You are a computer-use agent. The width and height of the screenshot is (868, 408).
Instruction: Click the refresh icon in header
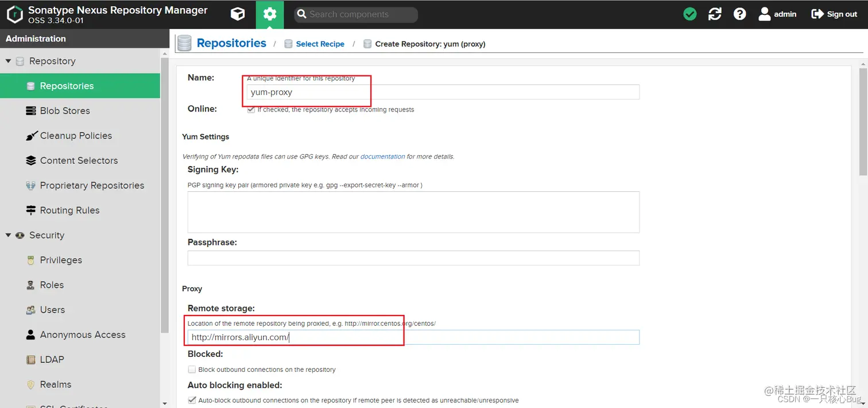tap(715, 14)
